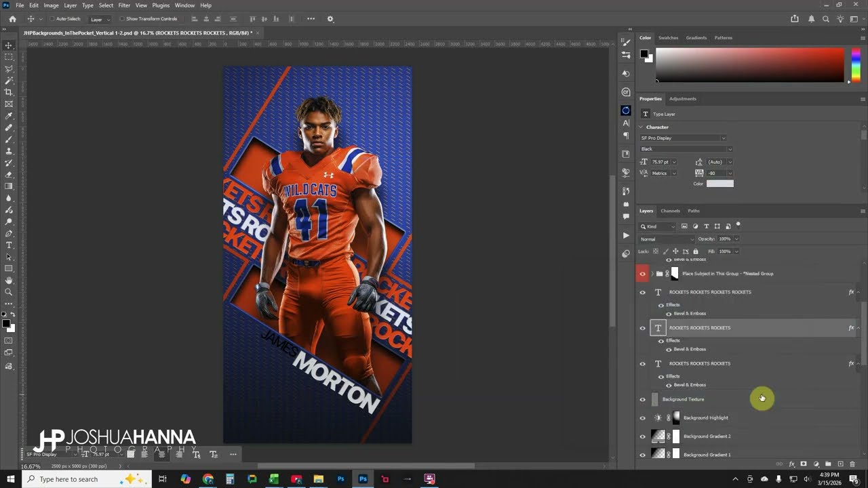Select the Eyedropper tool
This screenshot has height=488, width=868.
click(9, 116)
